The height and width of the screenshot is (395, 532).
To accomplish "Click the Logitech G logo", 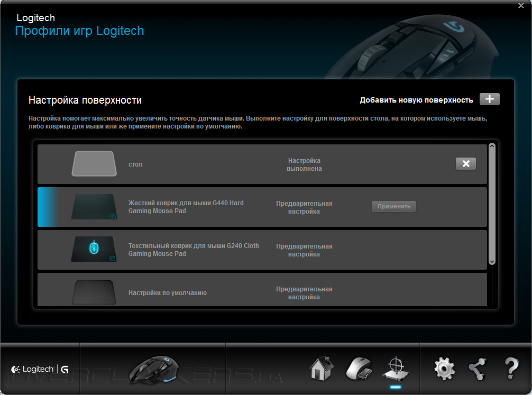I will pos(40,369).
